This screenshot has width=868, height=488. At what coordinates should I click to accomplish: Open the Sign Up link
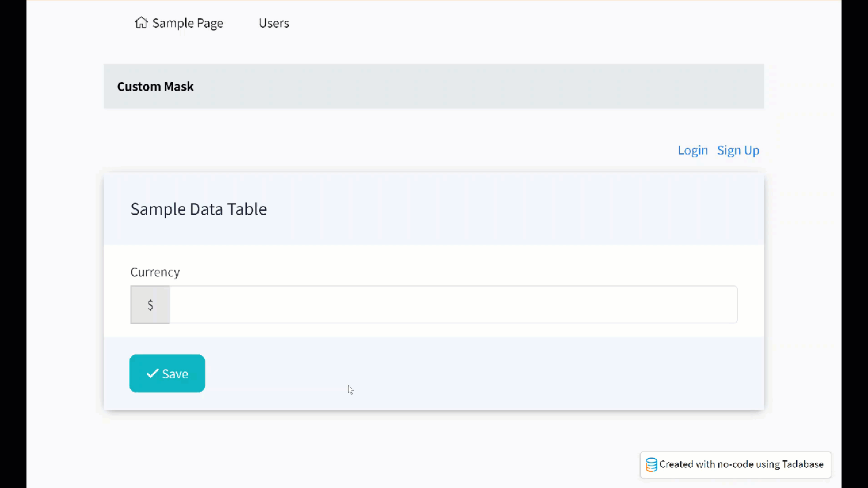pyautogui.click(x=738, y=150)
